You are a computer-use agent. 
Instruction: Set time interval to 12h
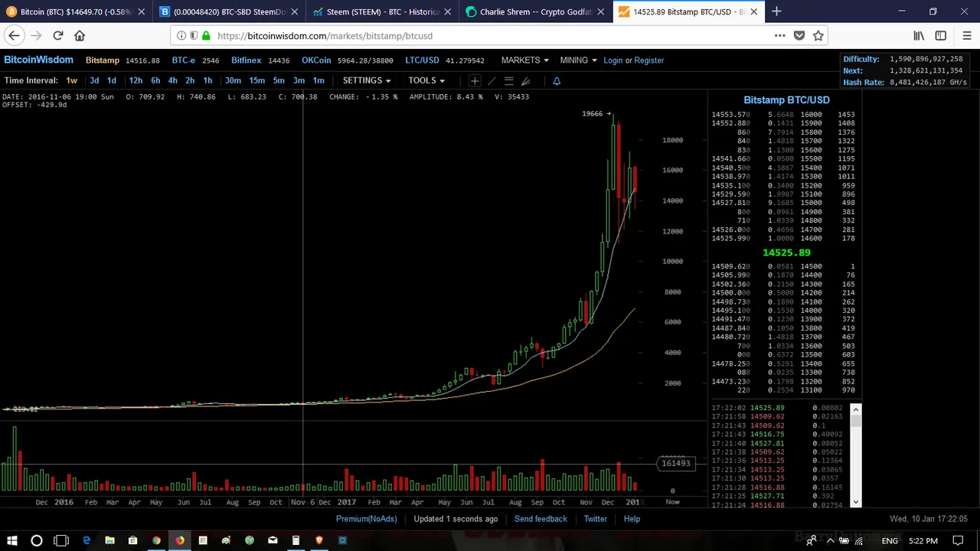pos(136,80)
